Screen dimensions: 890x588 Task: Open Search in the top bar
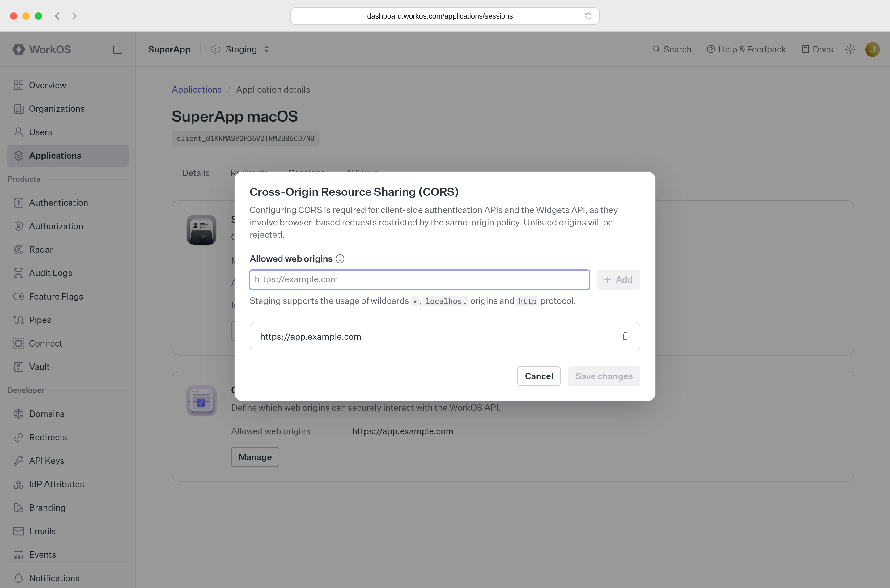point(672,49)
